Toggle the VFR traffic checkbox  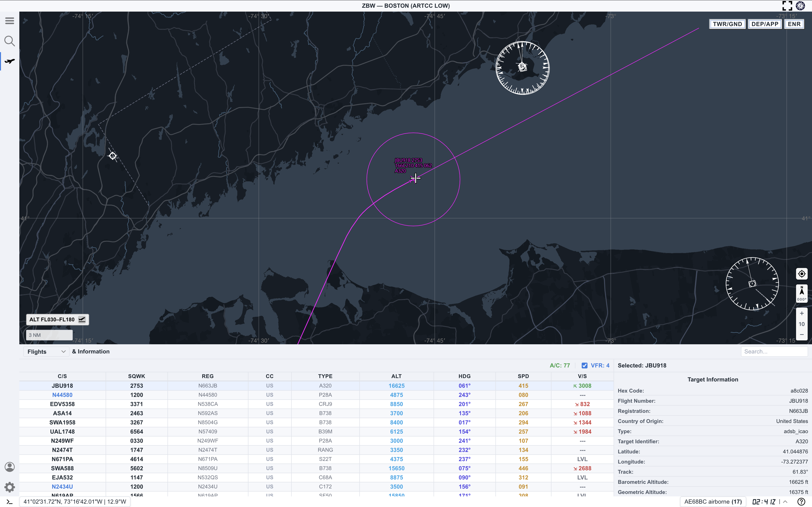(x=585, y=365)
